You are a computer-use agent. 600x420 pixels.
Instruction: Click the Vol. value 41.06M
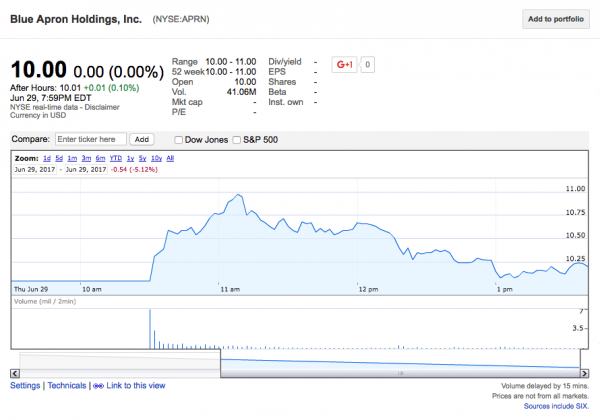coord(241,92)
